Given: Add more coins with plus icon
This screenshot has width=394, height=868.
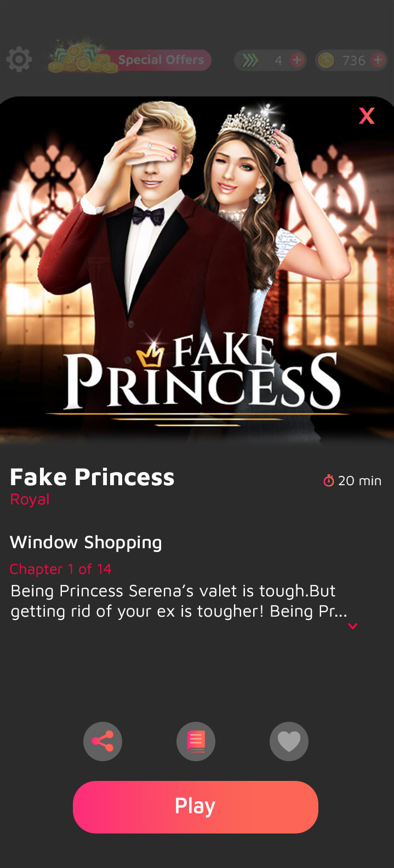Looking at the screenshot, I should [378, 60].
